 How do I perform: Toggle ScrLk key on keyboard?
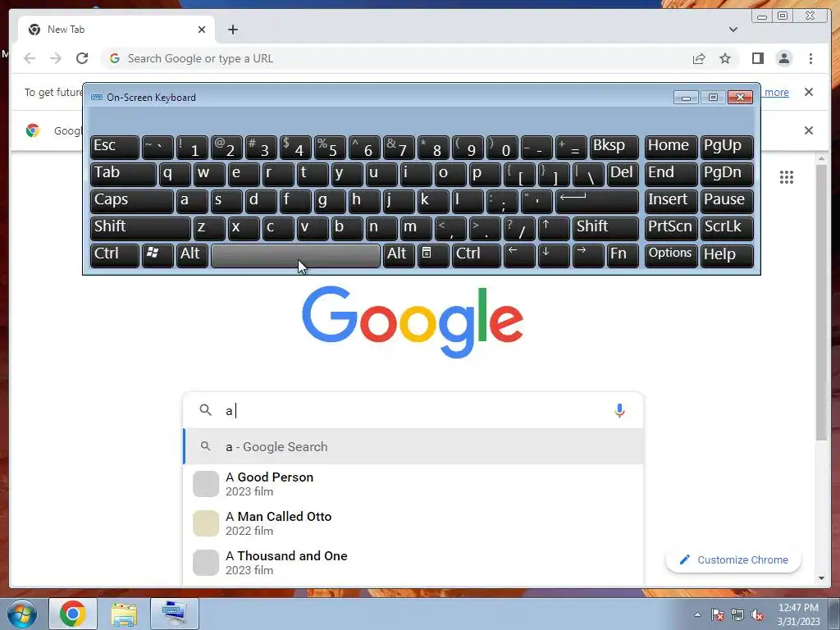click(x=727, y=228)
